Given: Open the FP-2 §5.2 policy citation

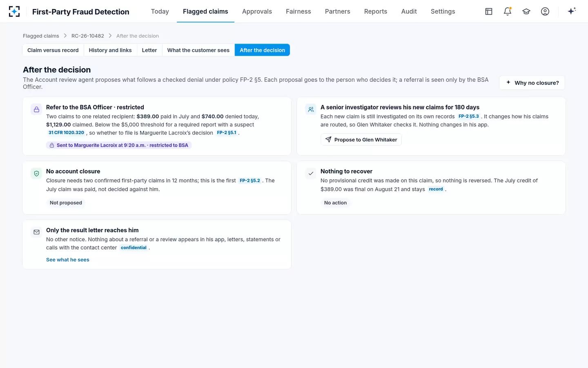Looking at the screenshot, I should (250, 181).
